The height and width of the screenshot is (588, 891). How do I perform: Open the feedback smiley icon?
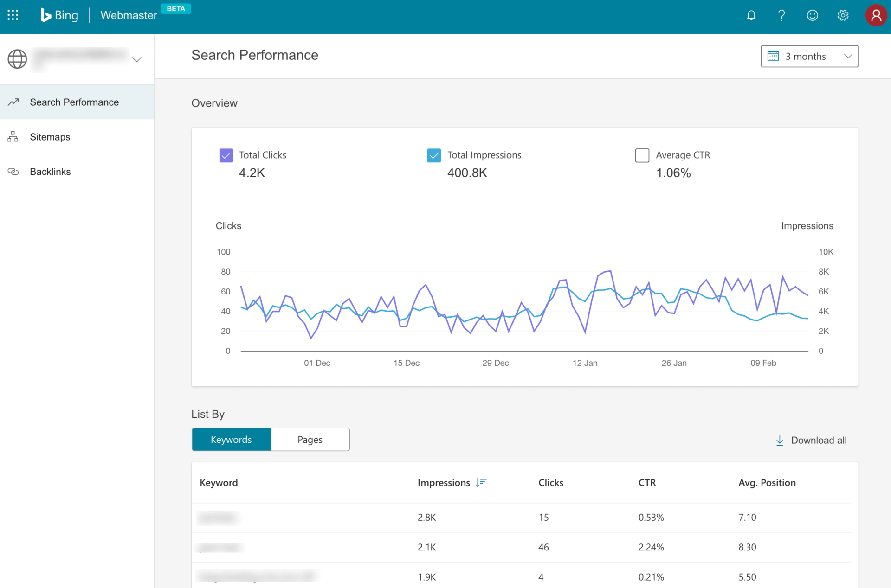click(812, 15)
